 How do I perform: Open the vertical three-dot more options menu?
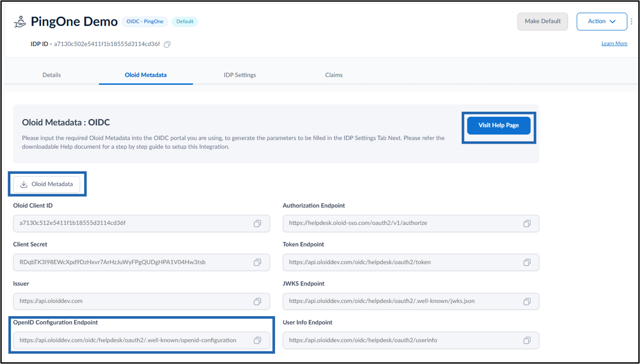pos(631,21)
